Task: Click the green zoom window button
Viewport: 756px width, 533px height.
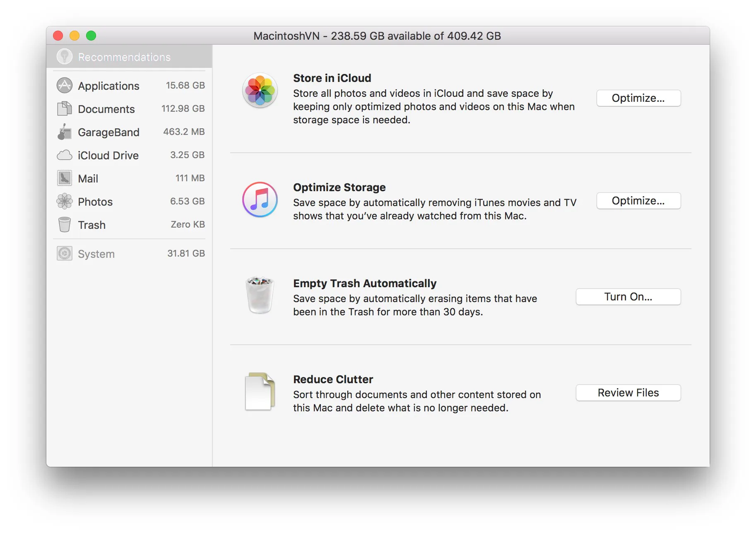Action: pyautogui.click(x=91, y=36)
